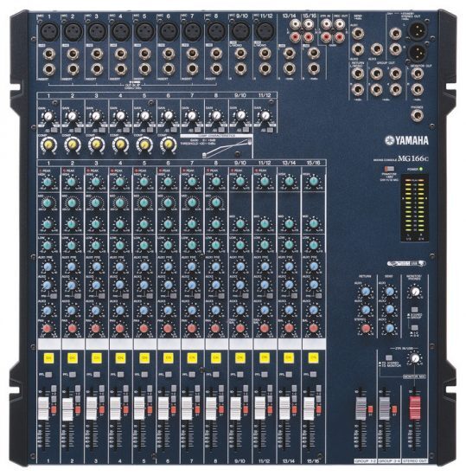This screenshot has width=466, height=476.
Task: Click the PHONES headphone jack
Action: tap(418, 115)
